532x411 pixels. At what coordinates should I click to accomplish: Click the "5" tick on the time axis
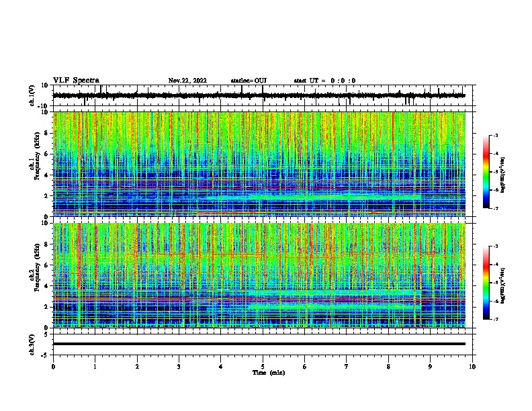coord(263,367)
